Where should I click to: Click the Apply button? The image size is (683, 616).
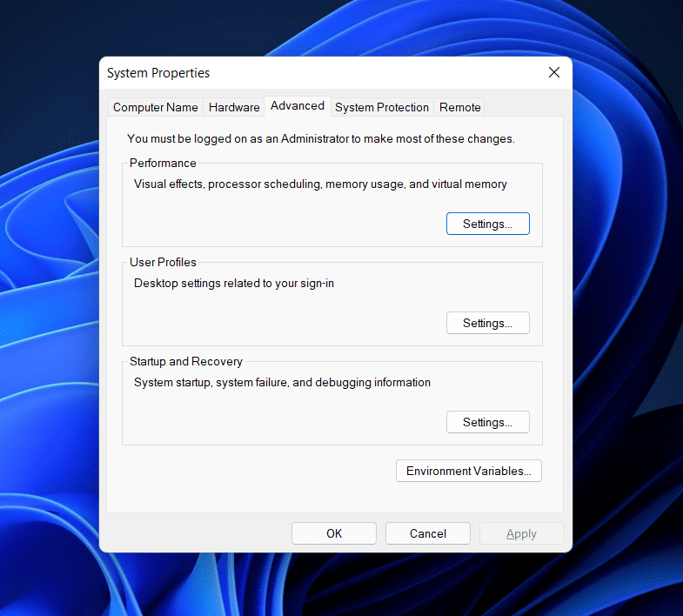pos(521,533)
